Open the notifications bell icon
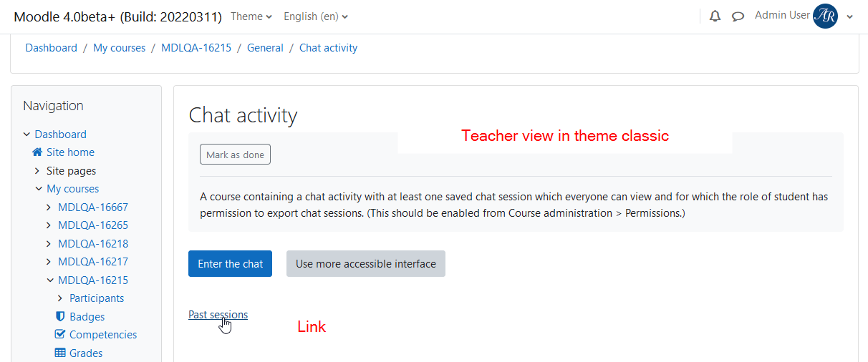The height and width of the screenshot is (362, 868). pyautogui.click(x=715, y=16)
